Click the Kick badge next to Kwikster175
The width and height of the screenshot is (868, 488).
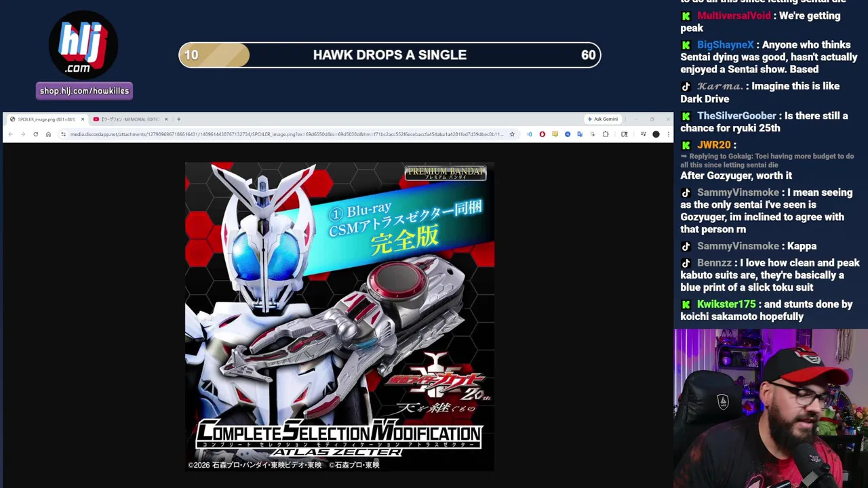pos(686,304)
